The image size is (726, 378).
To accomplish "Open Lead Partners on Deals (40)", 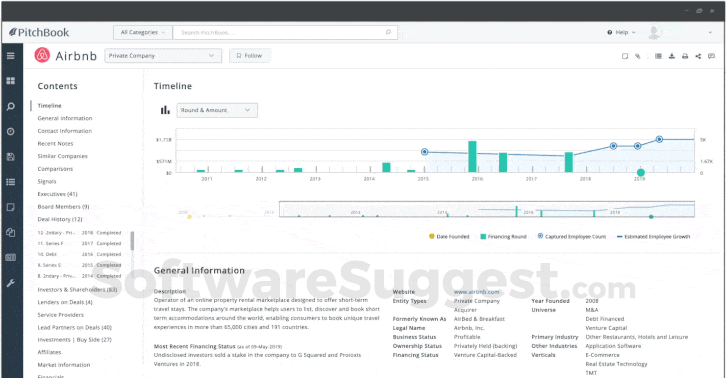I will click(x=75, y=328).
